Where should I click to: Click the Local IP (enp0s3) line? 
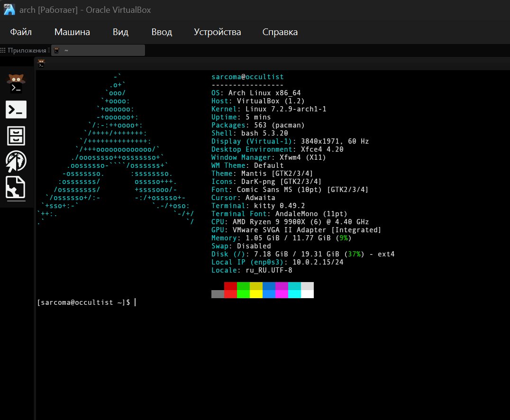pyautogui.click(x=277, y=262)
